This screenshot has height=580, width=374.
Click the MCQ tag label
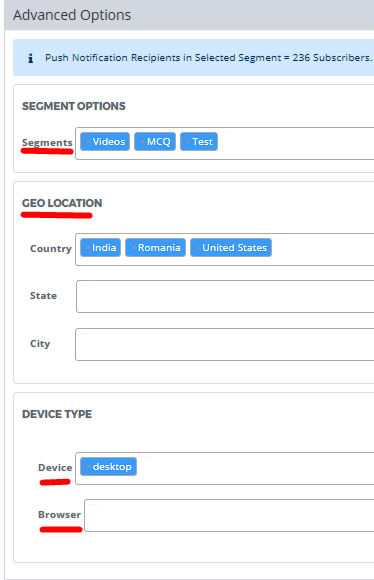click(x=159, y=142)
